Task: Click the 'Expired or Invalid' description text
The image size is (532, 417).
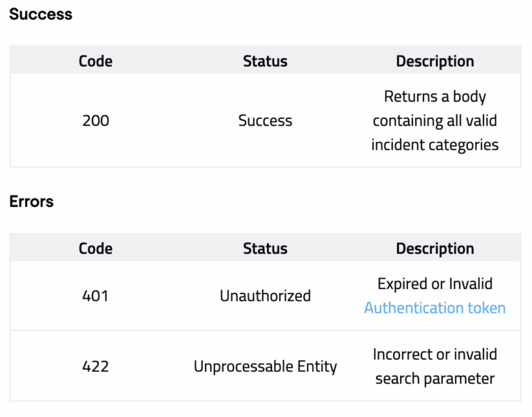Action: [435, 284]
